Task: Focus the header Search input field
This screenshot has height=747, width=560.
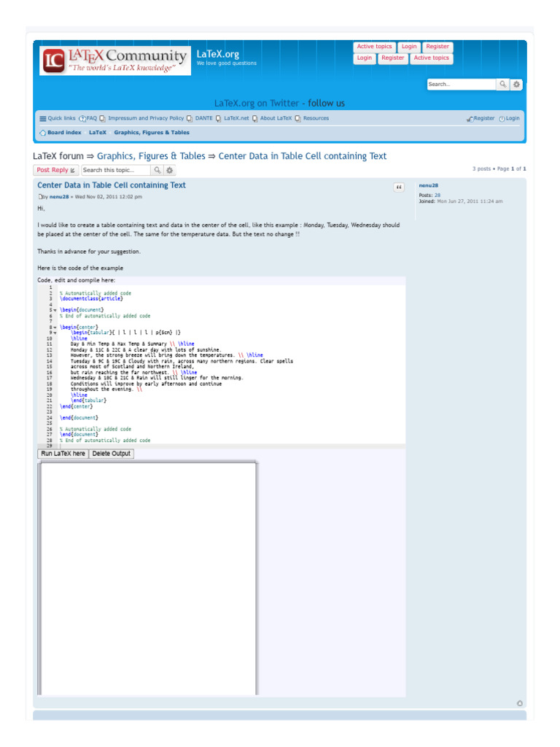Action: [x=461, y=85]
